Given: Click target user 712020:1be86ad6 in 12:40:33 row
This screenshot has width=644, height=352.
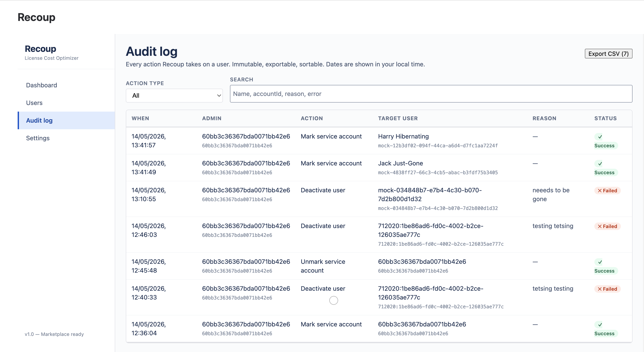Looking at the screenshot, I should click(431, 293).
